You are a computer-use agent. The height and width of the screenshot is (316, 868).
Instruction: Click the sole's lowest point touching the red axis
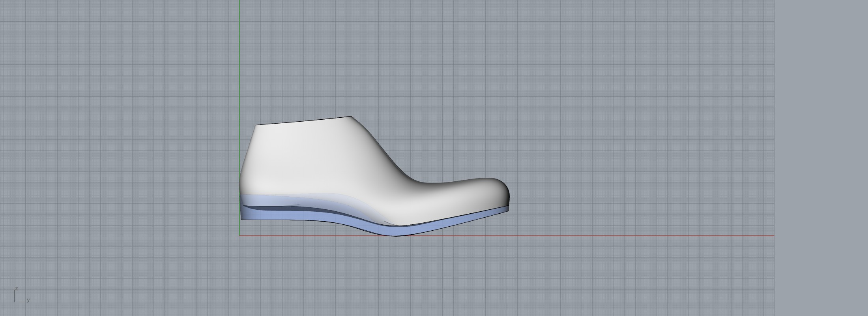click(397, 235)
